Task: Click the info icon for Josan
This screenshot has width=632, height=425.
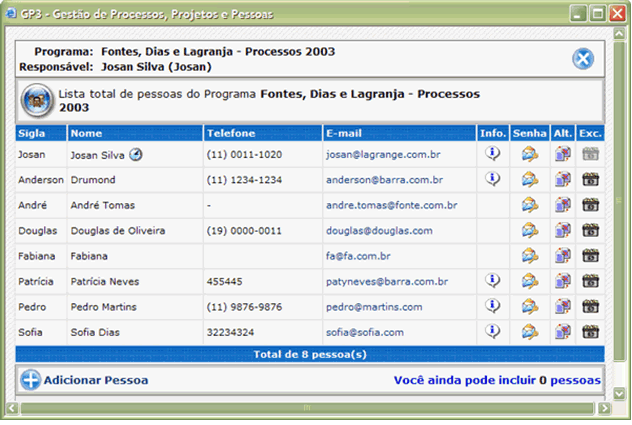Action: point(492,154)
